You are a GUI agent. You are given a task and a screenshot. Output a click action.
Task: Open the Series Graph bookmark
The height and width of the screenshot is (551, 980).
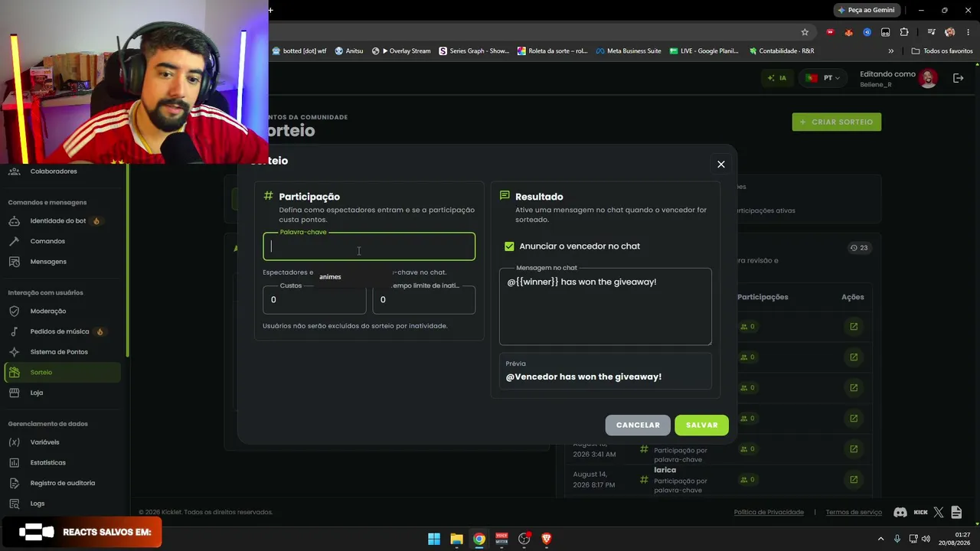[474, 51]
